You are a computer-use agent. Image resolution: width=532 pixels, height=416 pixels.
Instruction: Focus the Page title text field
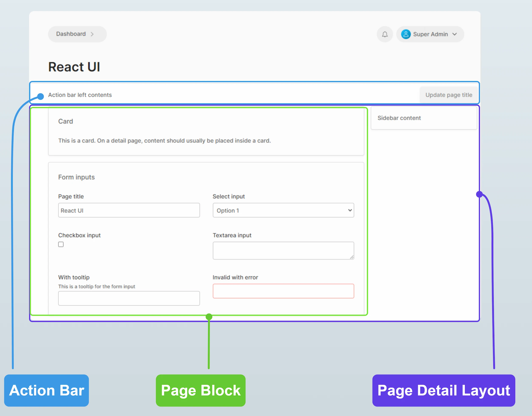coord(129,210)
